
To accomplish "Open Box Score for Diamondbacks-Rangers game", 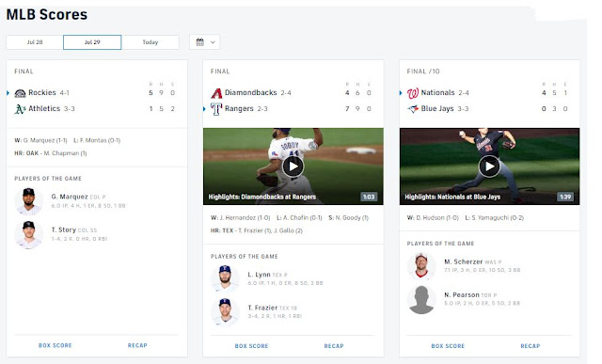I will (x=251, y=346).
